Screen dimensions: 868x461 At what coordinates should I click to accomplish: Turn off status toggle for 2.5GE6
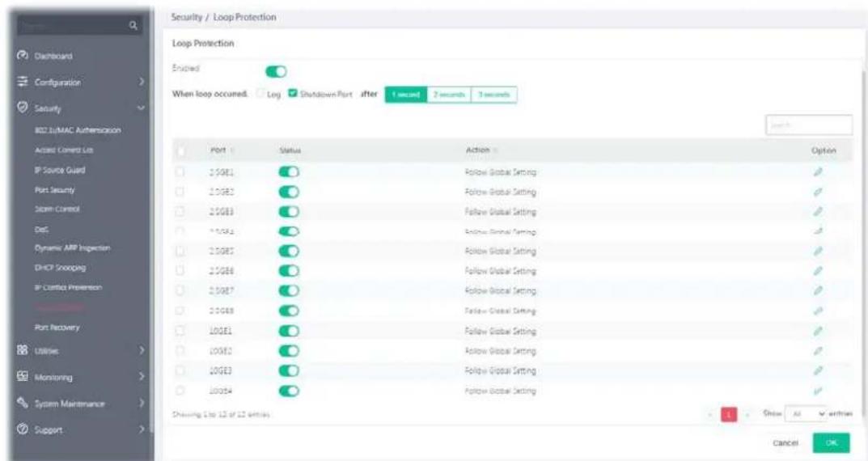pyautogui.click(x=289, y=271)
